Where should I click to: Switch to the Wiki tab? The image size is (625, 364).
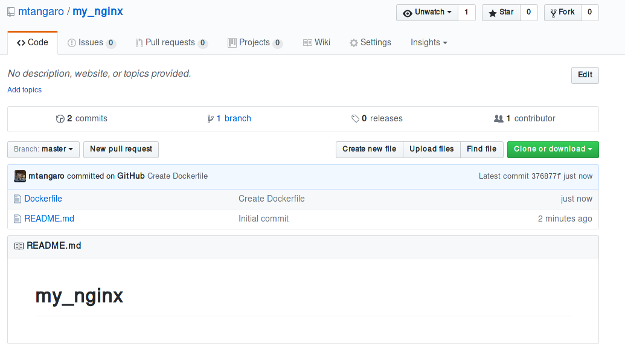pos(316,42)
